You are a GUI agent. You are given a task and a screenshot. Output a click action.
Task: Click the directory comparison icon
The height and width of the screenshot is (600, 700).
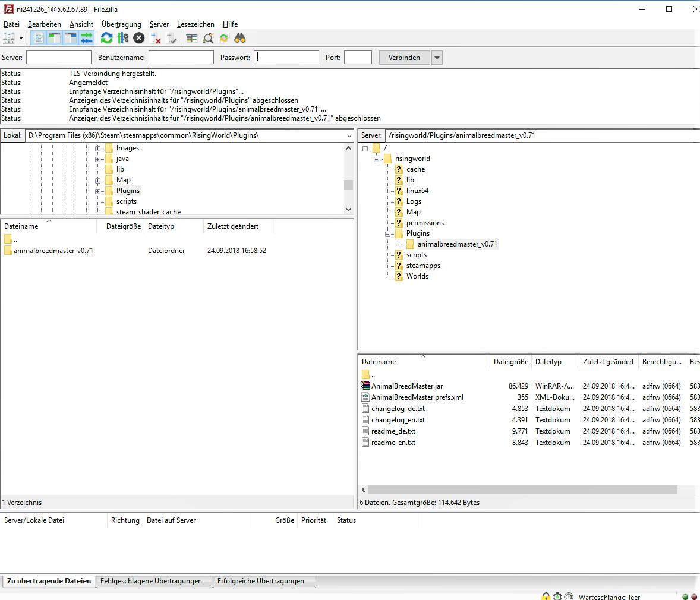click(x=208, y=38)
